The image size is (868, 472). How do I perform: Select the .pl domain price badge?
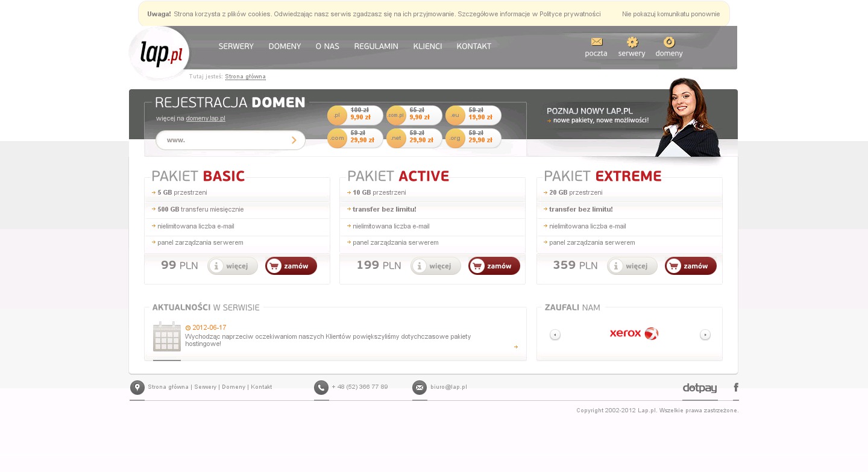tap(354, 115)
